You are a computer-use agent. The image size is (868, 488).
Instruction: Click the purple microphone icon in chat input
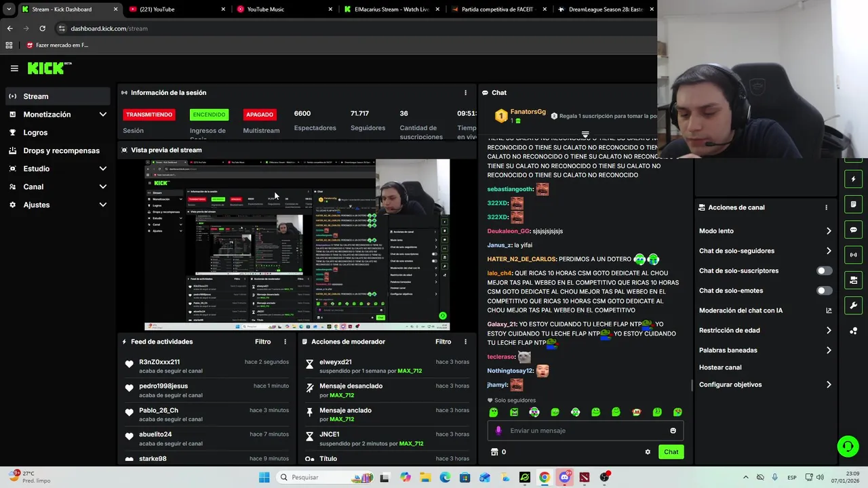498,430
